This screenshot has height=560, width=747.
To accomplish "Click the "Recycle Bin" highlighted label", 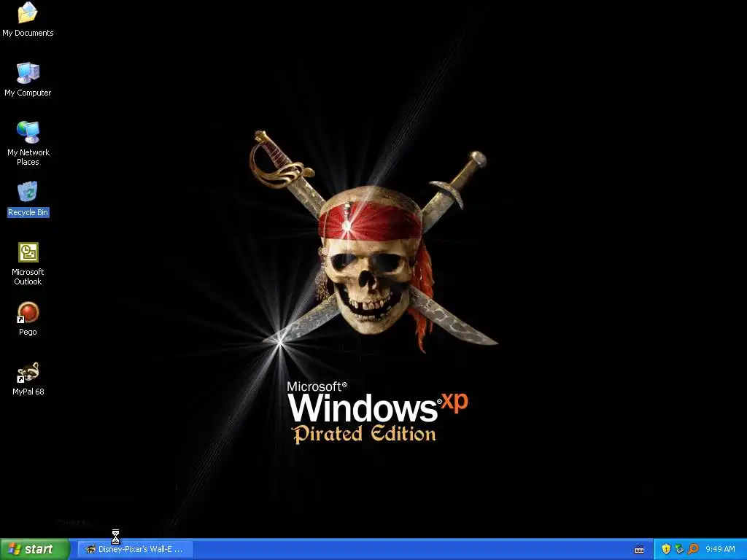I will 28,212.
